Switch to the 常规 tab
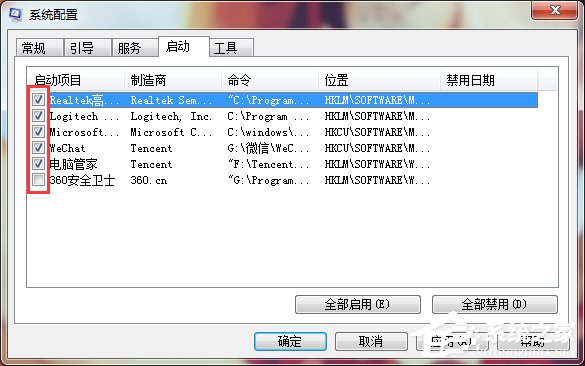 tap(39, 48)
